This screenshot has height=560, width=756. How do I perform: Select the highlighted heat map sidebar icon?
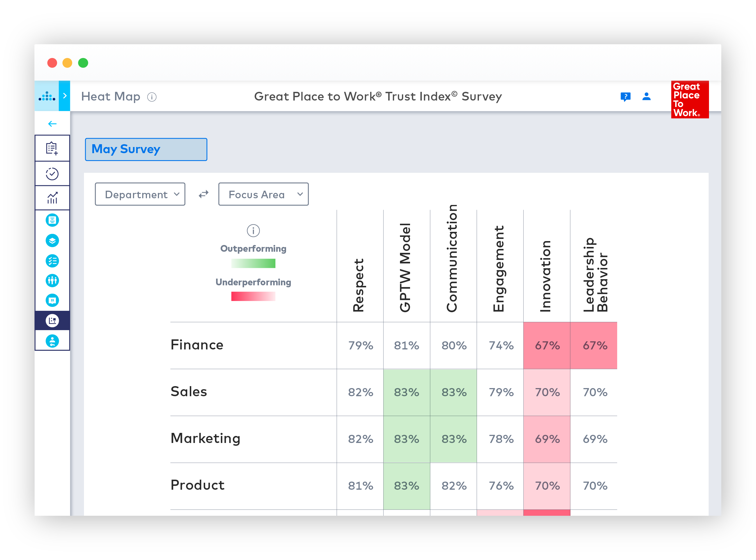52,320
